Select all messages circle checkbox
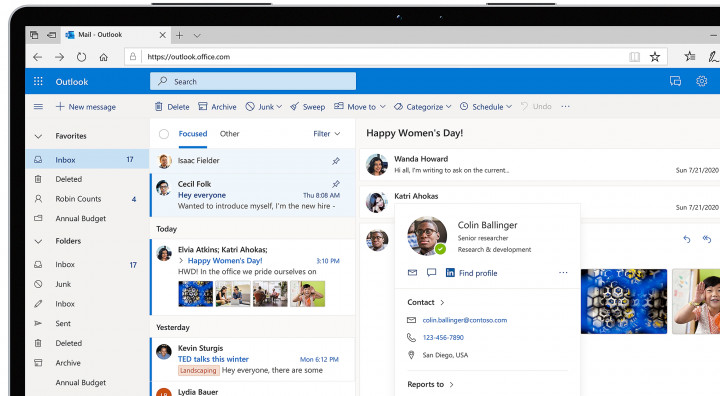The width and height of the screenshot is (720, 396). point(164,134)
